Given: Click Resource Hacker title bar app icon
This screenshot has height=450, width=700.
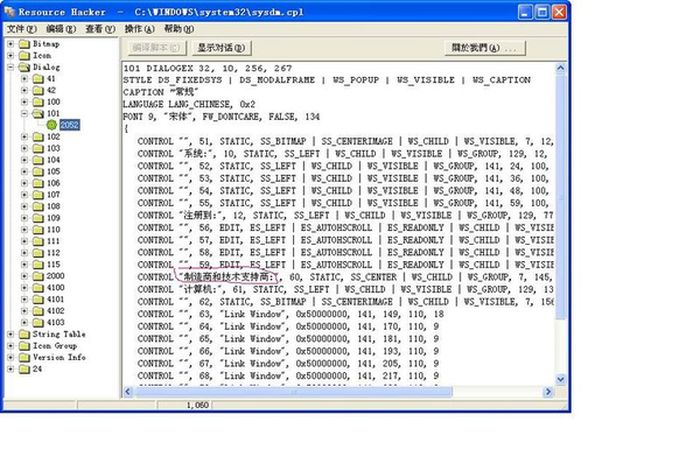Looking at the screenshot, I should [x=9, y=12].
